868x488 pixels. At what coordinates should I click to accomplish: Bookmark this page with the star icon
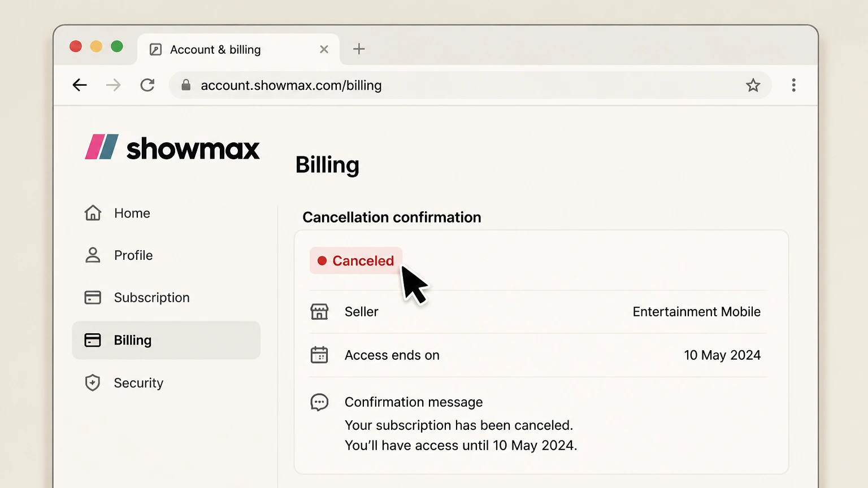[x=753, y=85]
